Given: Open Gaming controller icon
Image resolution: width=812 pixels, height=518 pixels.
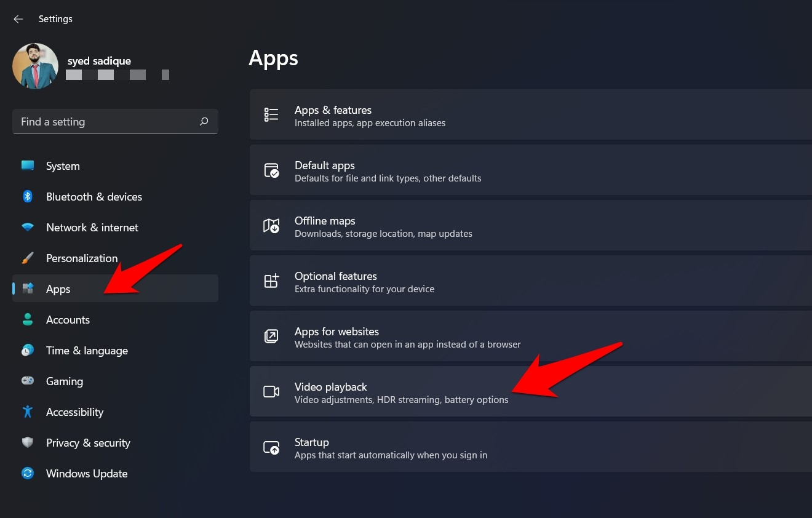Looking at the screenshot, I should 28,381.
